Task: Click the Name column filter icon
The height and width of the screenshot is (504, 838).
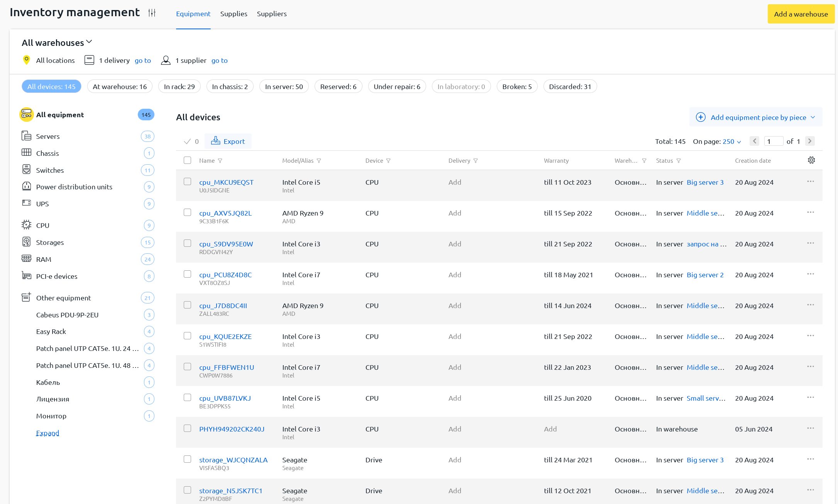Action: [220, 161]
